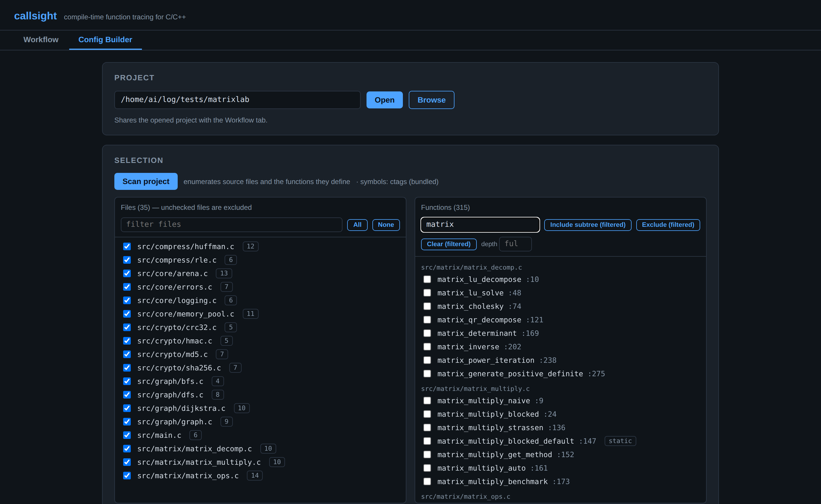Click line number :275 after matrix_generate_positive_definite

[596, 374]
